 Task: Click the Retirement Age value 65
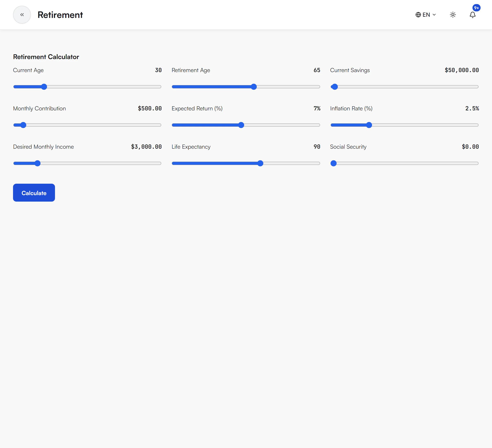[x=317, y=70]
